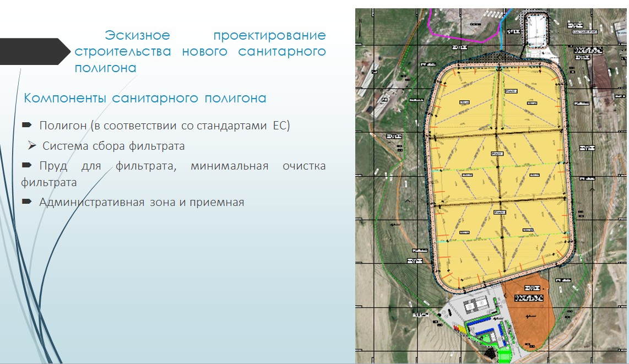Click the "Административная зона и приемная" line
This screenshot has height=364, width=629.
(142, 202)
